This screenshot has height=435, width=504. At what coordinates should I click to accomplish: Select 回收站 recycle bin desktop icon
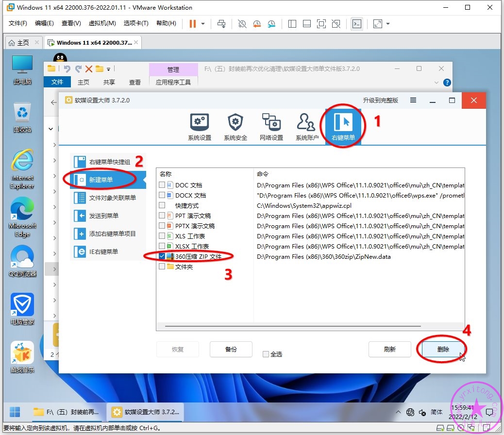(22, 117)
